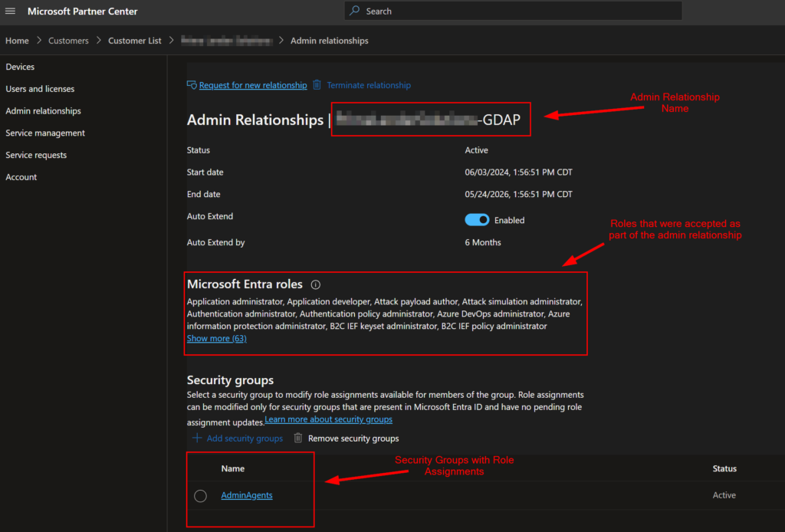Click in the Search input field
Image resolution: width=785 pixels, height=532 pixels.
point(521,11)
